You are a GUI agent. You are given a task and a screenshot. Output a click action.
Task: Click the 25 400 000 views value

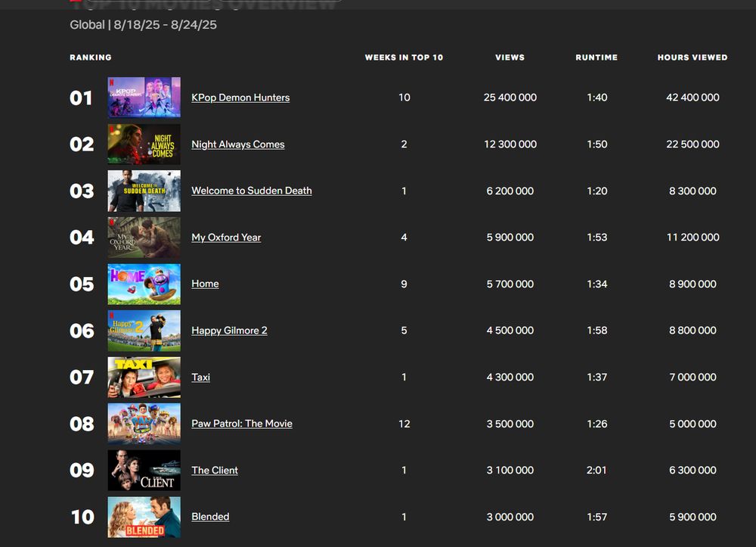[x=510, y=98]
